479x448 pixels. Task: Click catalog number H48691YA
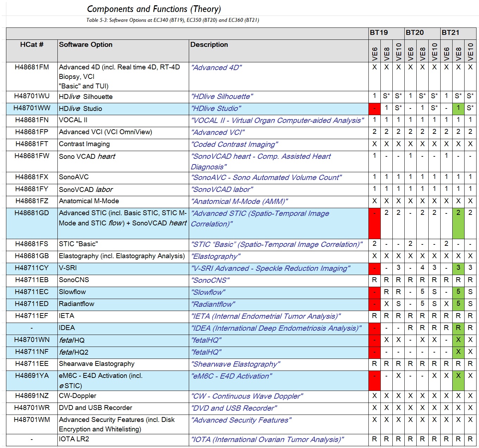click(x=32, y=376)
